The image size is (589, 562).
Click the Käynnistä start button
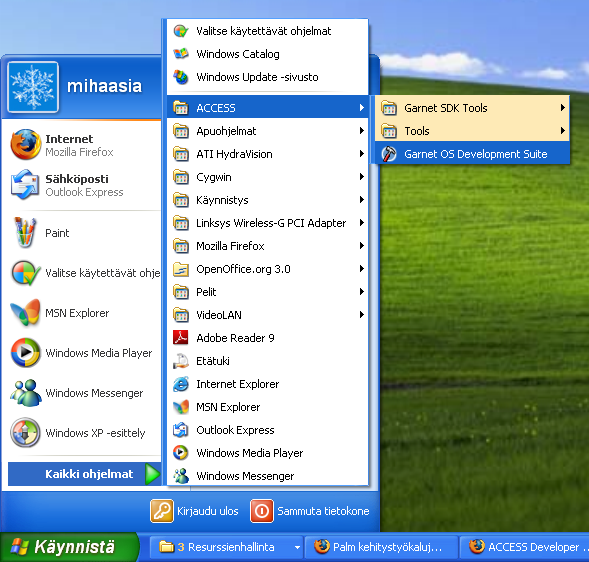(x=69, y=547)
